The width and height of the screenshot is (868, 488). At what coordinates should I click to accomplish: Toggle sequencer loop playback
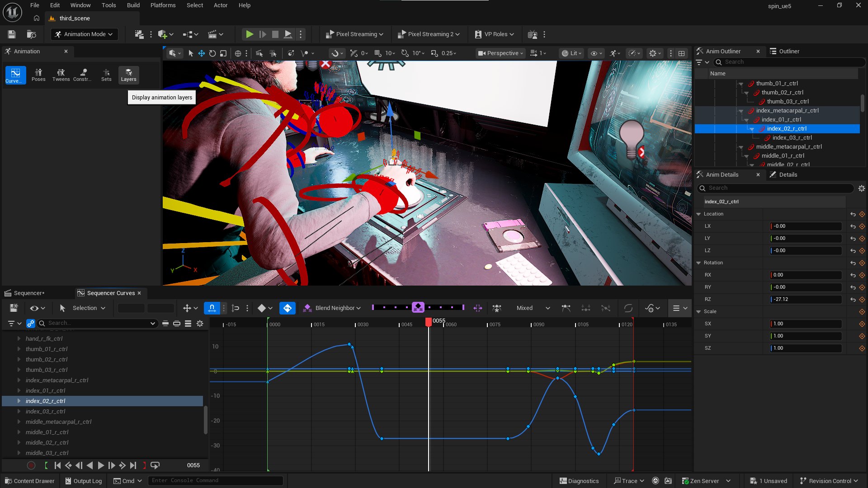point(155,465)
